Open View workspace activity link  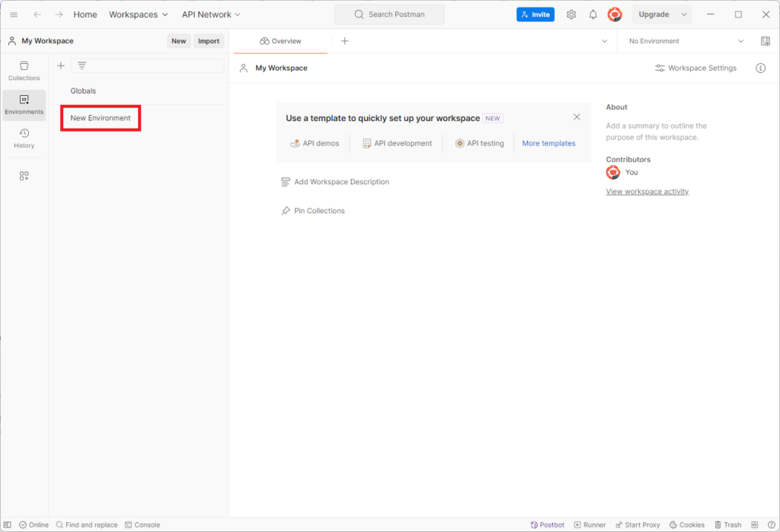[x=647, y=192]
